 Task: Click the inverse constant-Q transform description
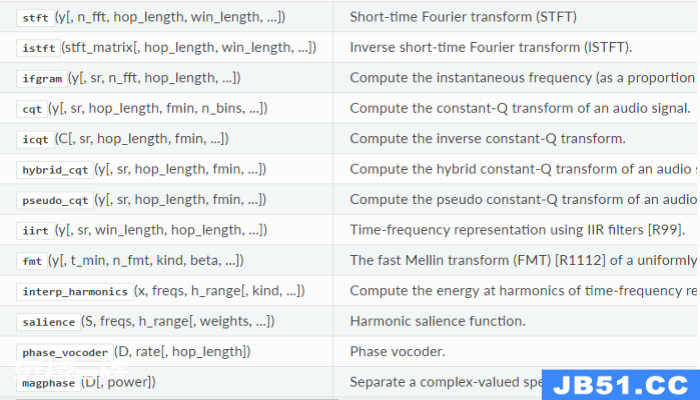click(488, 139)
